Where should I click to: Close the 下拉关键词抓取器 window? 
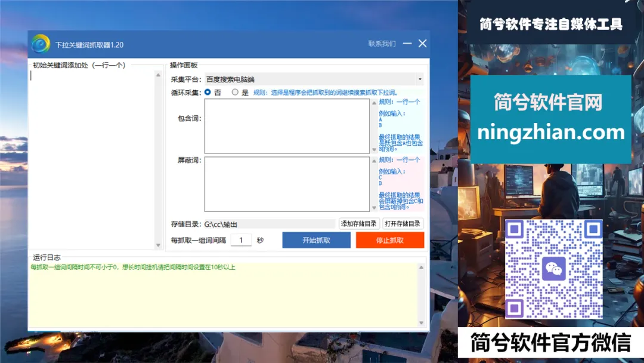(x=422, y=43)
